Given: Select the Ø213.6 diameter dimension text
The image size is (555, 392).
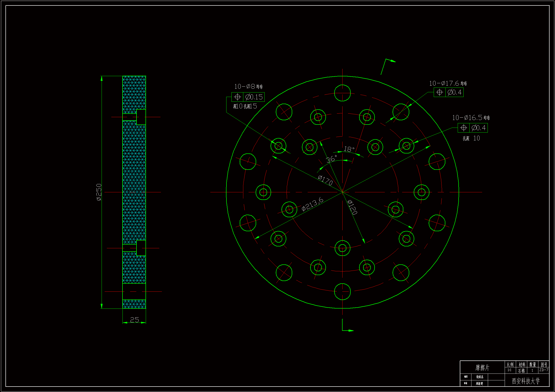Looking at the screenshot, I should (312, 204).
